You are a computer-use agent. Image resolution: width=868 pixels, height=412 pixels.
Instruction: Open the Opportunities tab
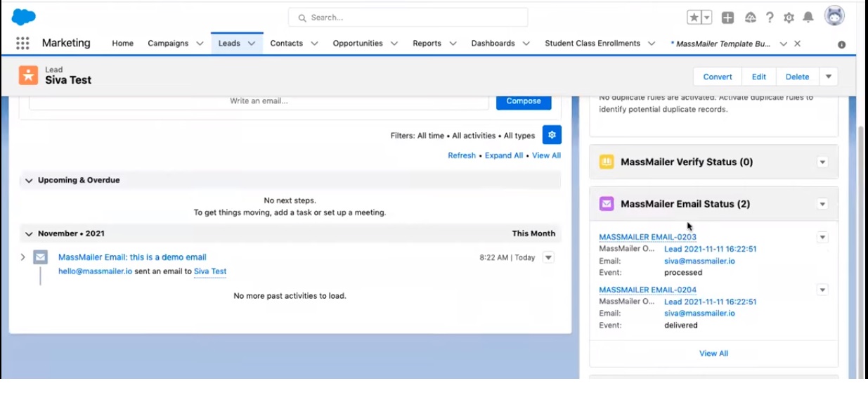(x=358, y=44)
